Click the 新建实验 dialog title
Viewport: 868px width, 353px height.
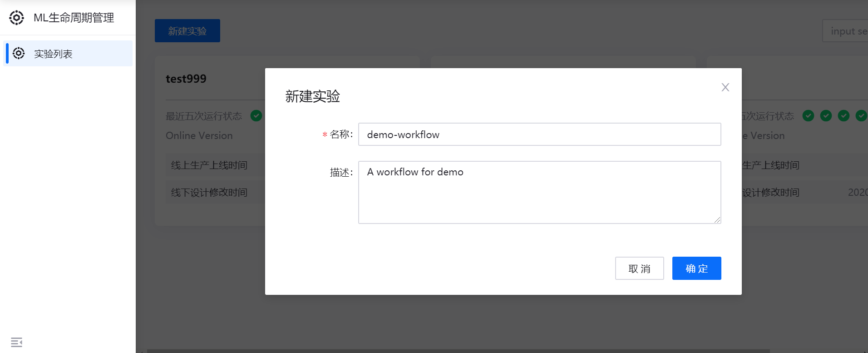pos(312,96)
